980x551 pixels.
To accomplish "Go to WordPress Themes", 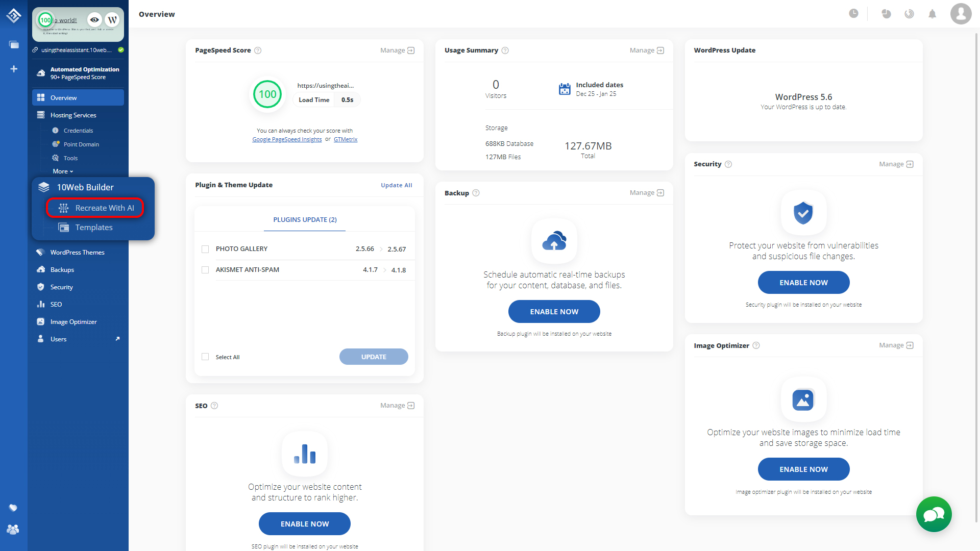I will coord(77,253).
